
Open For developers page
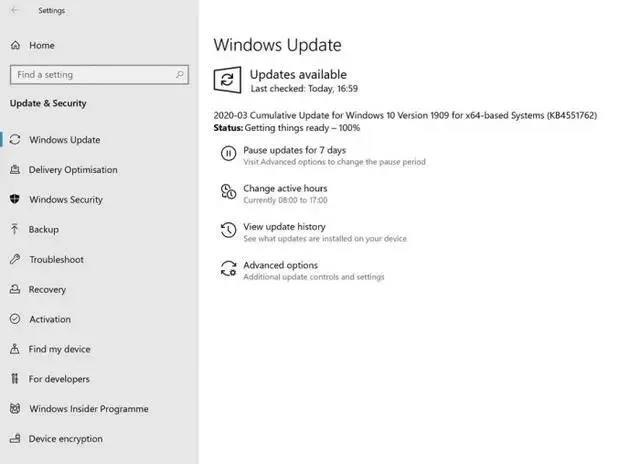coord(59,379)
